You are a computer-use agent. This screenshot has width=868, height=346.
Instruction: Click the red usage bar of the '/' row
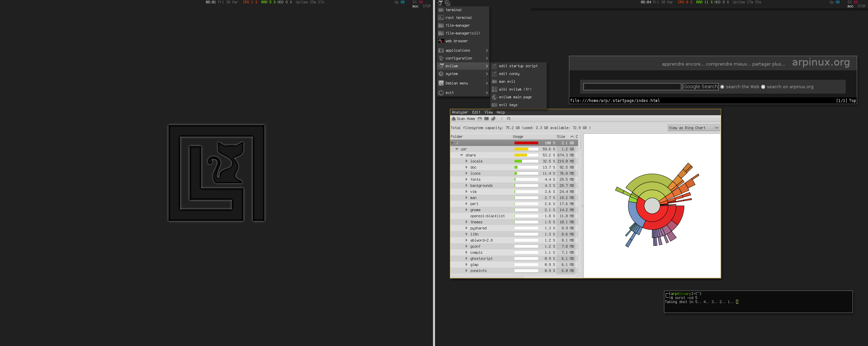click(526, 143)
